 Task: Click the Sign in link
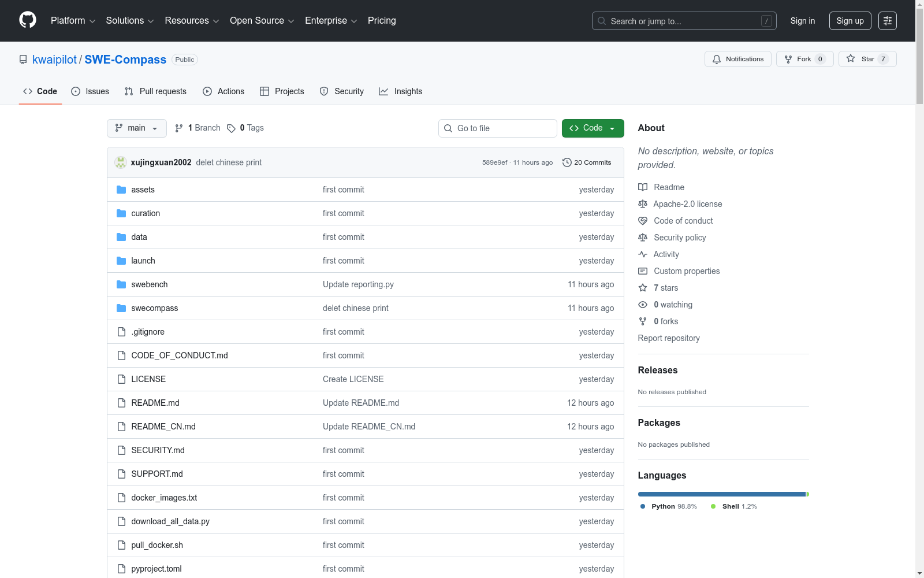[803, 21]
